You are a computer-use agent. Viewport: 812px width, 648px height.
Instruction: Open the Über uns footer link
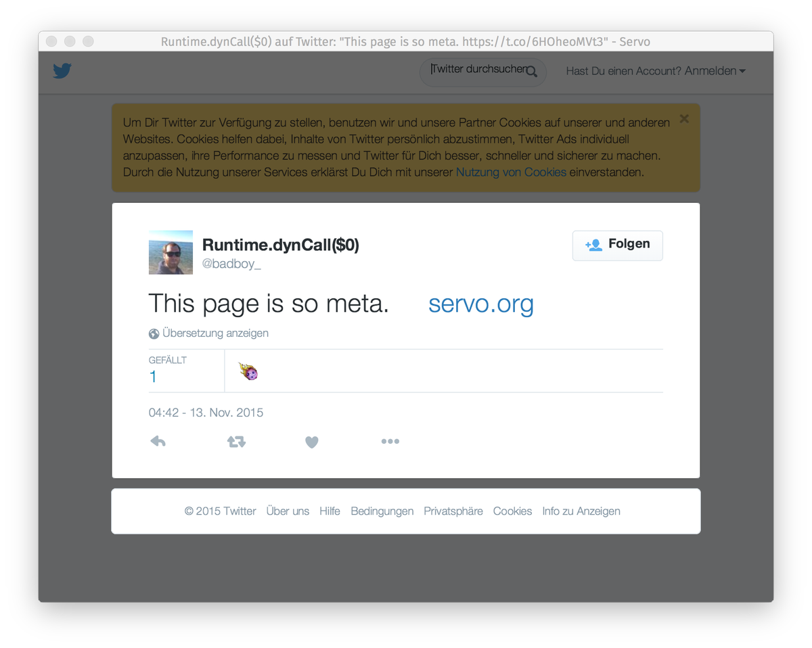pos(288,511)
